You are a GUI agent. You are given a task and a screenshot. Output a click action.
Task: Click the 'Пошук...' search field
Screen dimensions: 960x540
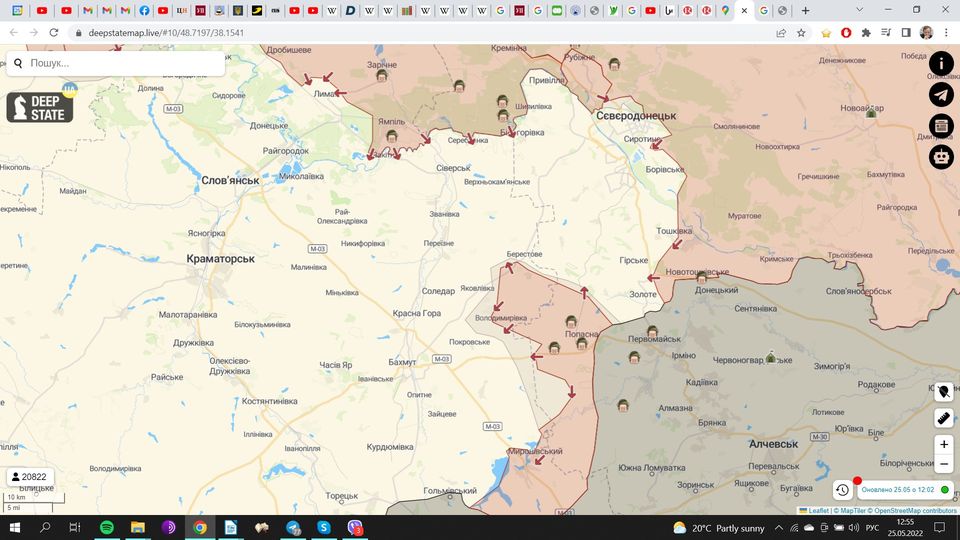pos(120,63)
